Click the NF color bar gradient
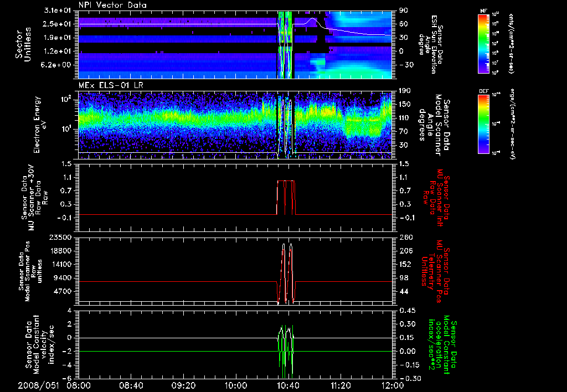The width and height of the screenshot is (567, 392). [484, 43]
